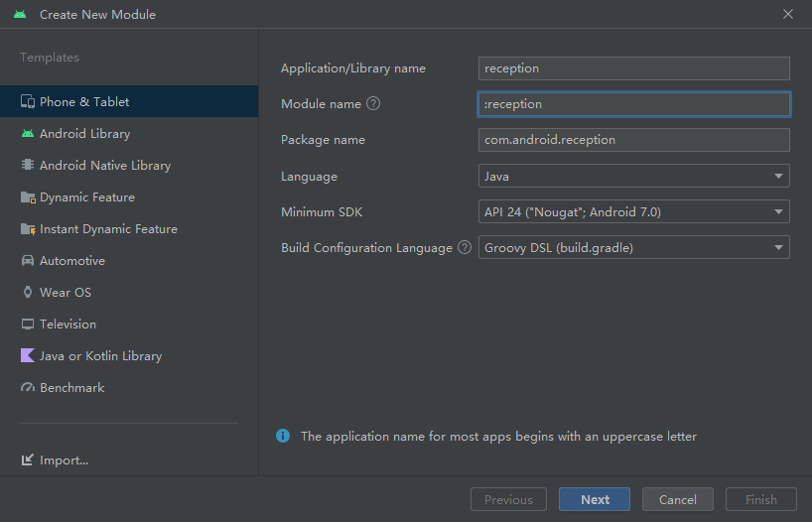This screenshot has width=812, height=522.
Task: Click help icon next to Module name
Action: click(373, 103)
